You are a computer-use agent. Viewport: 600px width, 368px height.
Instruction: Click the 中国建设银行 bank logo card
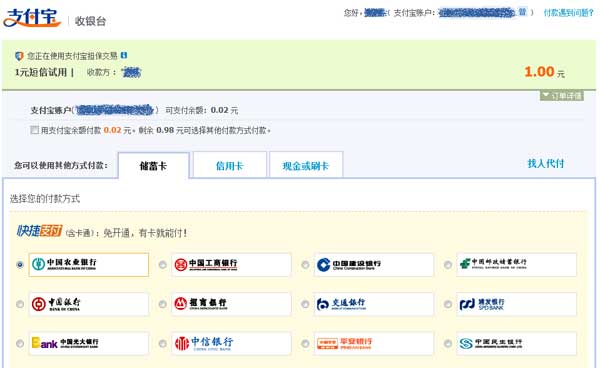coord(374,264)
